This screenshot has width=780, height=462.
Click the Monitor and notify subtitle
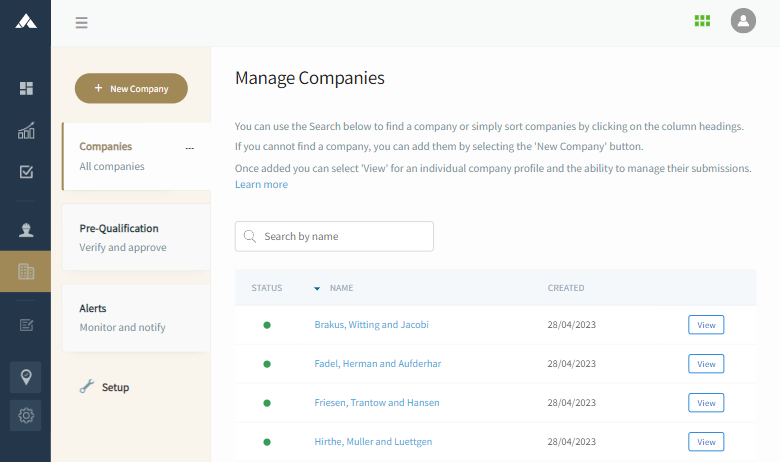click(122, 328)
